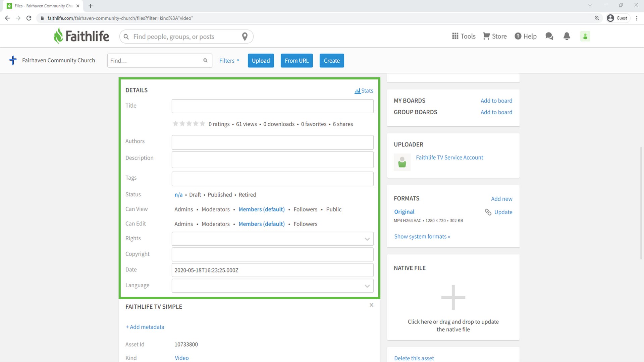
Task: Expand Show system formats
Action: point(422,237)
